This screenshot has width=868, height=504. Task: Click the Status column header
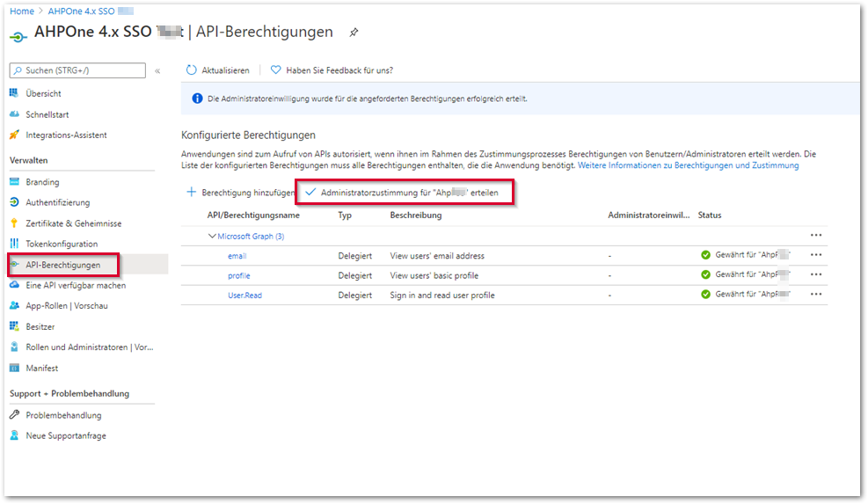[x=710, y=215]
